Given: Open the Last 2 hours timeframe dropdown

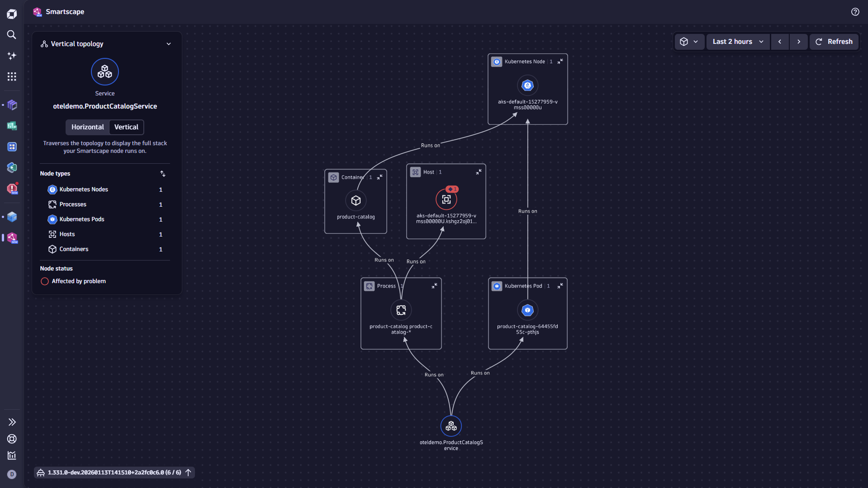Looking at the screenshot, I should coord(738,42).
